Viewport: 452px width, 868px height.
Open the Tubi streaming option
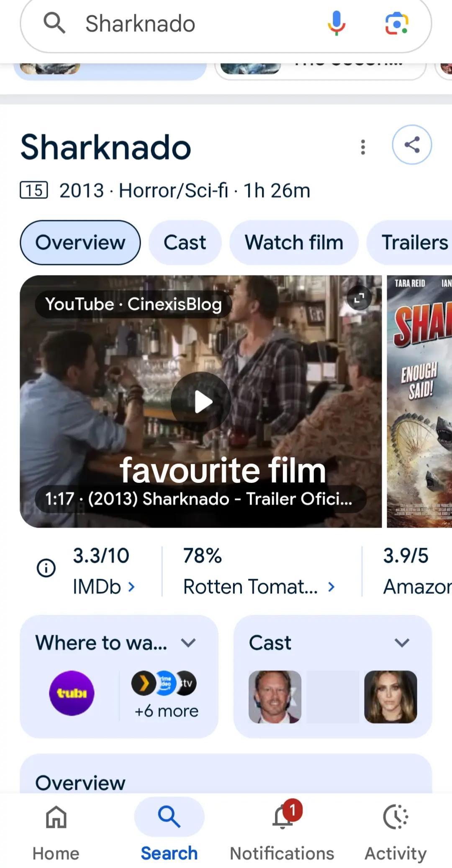coord(72,693)
